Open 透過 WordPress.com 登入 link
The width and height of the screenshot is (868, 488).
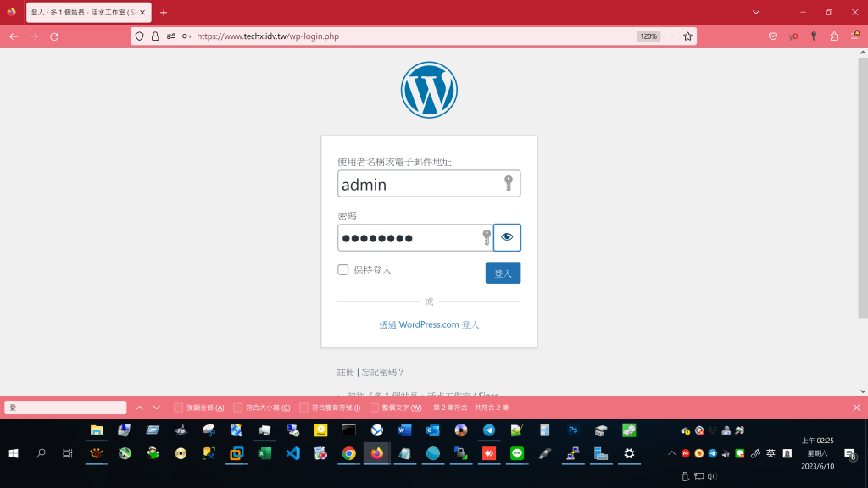coord(429,324)
